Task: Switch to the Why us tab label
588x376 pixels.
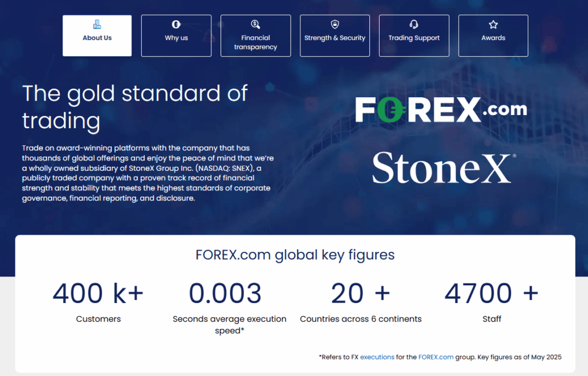Action: (x=176, y=38)
